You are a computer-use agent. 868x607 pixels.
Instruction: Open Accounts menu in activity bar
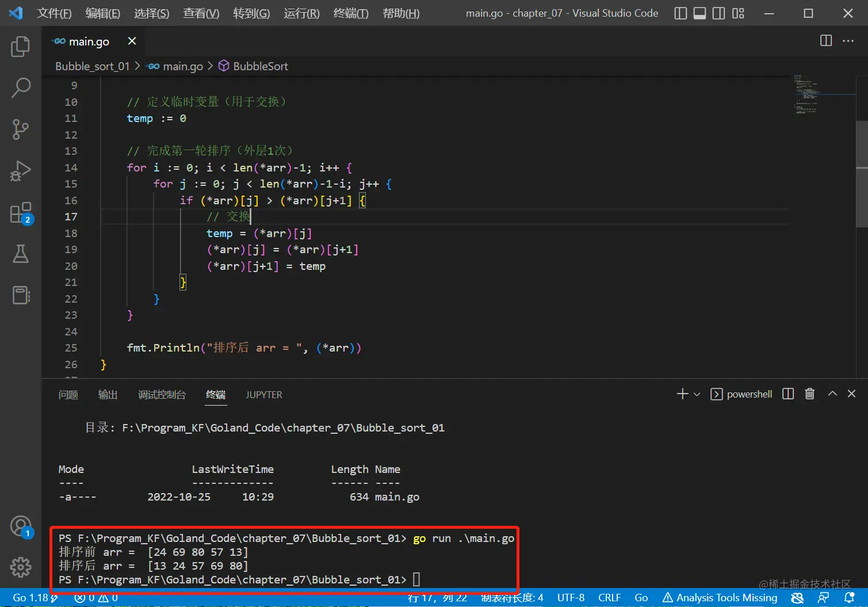[x=21, y=526]
